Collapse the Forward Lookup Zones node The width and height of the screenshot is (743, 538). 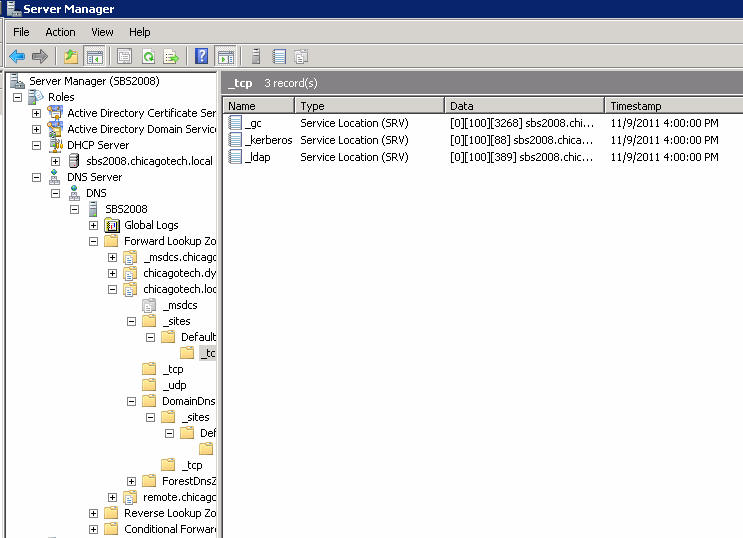tap(93, 242)
